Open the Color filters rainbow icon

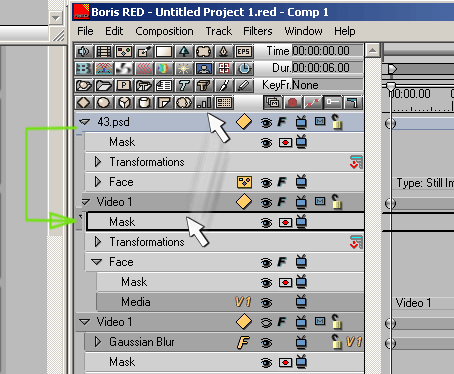[164, 68]
